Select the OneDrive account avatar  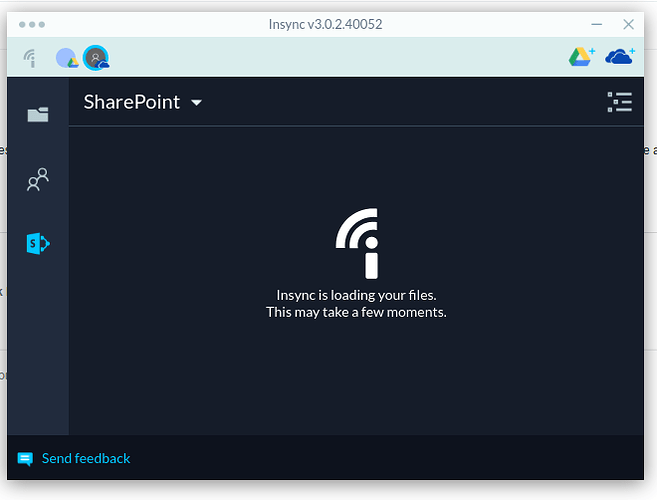[x=96, y=58]
